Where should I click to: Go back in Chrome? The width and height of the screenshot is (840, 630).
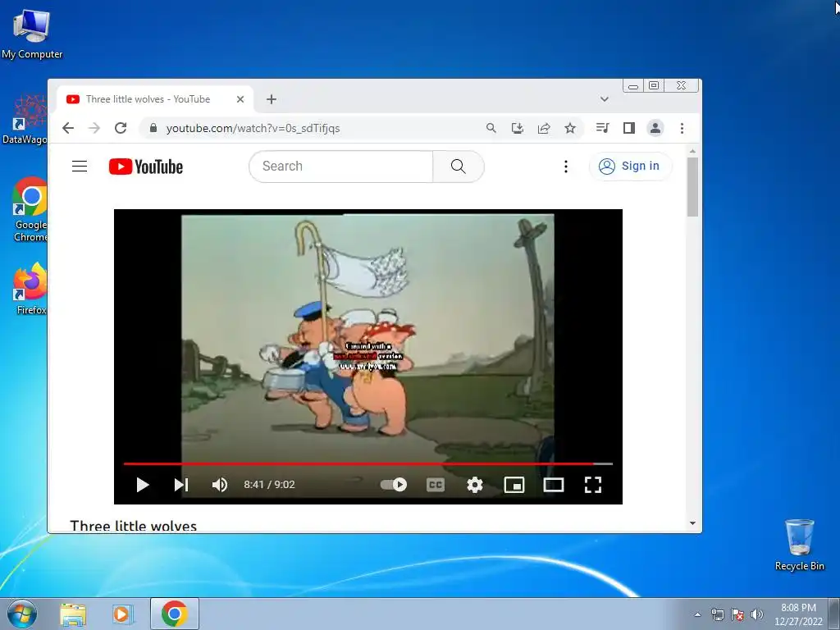point(68,128)
